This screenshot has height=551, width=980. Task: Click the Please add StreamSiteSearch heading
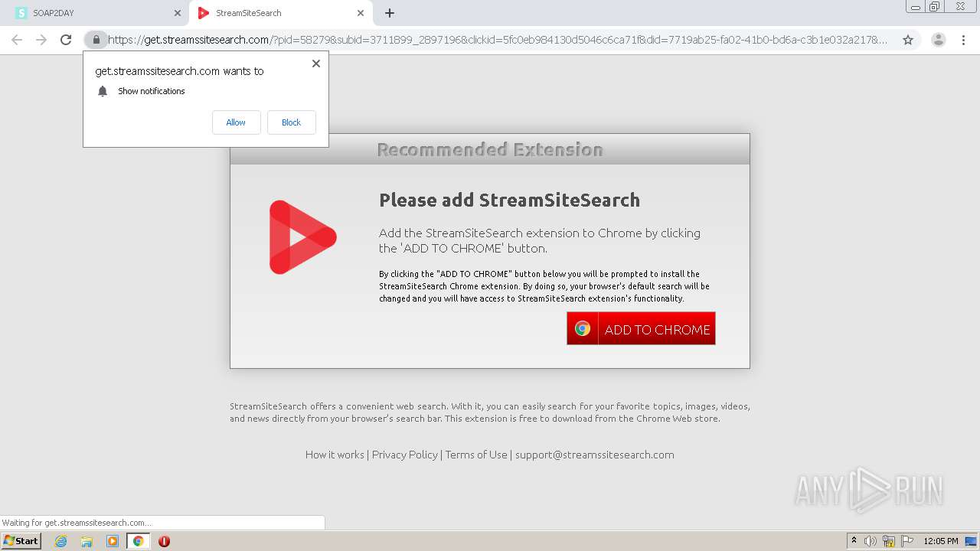tap(509, 201)
